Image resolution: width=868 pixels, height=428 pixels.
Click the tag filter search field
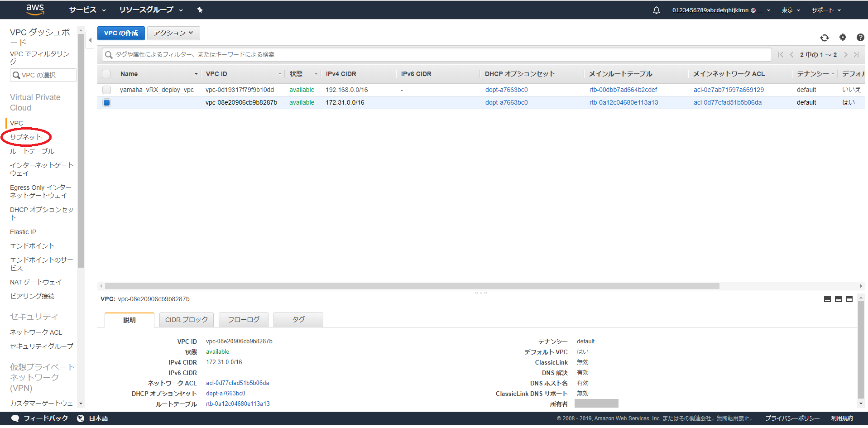[435, 55]
